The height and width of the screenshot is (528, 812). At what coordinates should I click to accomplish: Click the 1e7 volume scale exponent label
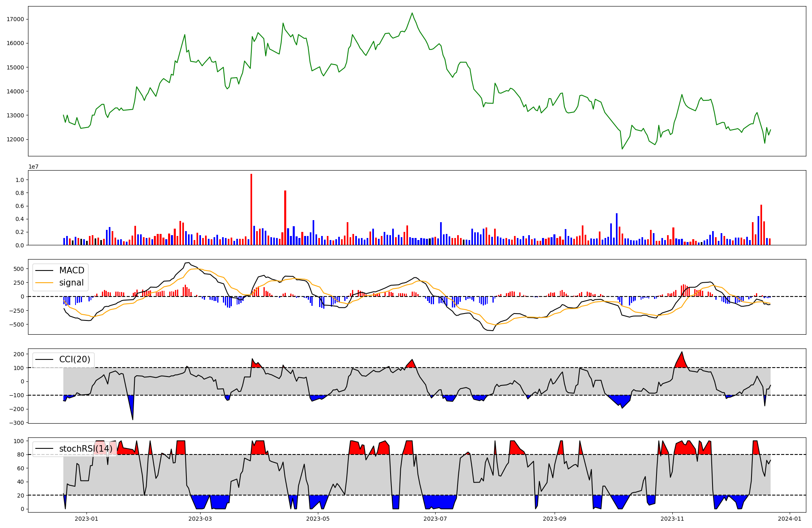[x=33, y=167]
